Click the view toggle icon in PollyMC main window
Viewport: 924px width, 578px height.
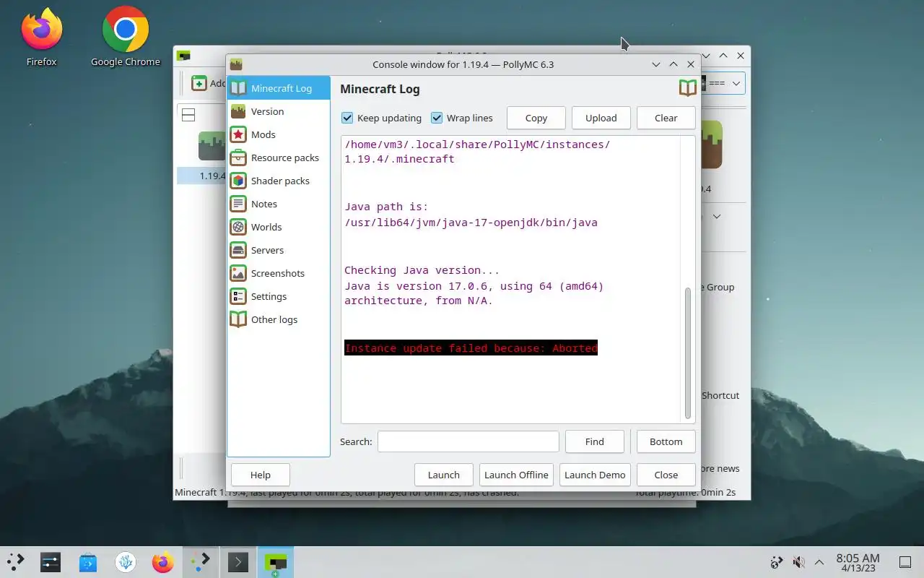[x=188, y=114]
